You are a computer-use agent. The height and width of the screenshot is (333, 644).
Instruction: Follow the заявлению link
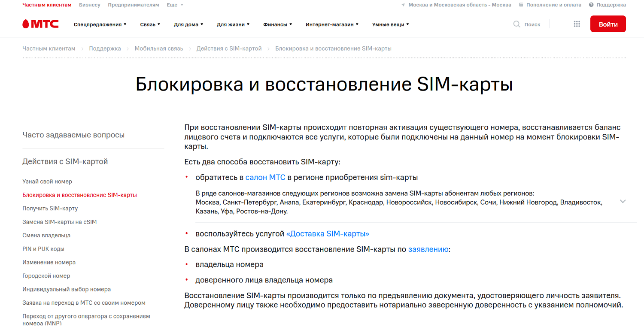click(x=428, y=249)
